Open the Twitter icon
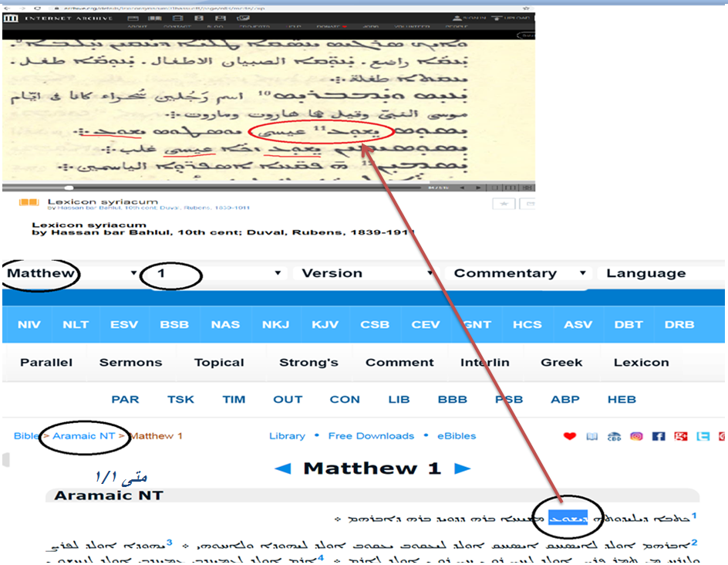728x565 pixels. [703, 436]
